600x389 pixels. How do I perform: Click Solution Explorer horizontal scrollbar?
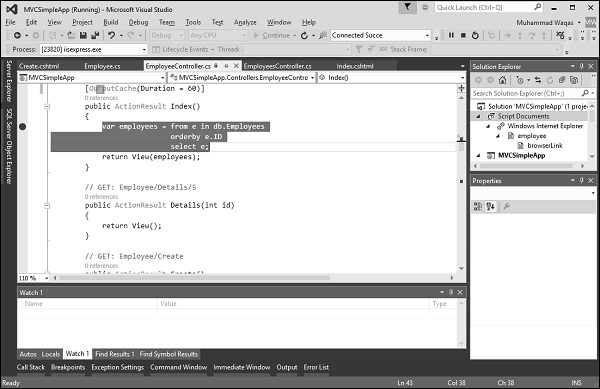[526, 166]
